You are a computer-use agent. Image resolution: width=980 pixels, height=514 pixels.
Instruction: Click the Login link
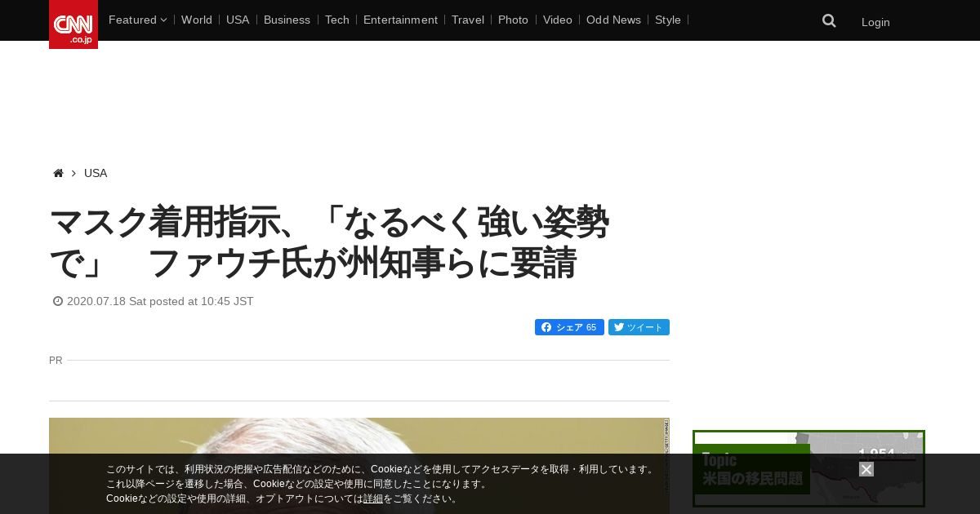point(875,22)
